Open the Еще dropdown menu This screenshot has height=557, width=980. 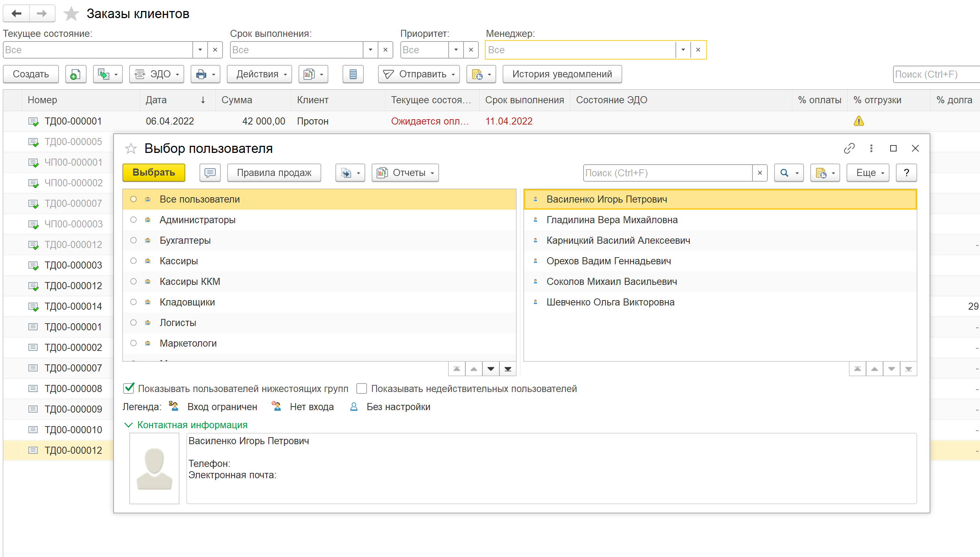pos(867,172)
